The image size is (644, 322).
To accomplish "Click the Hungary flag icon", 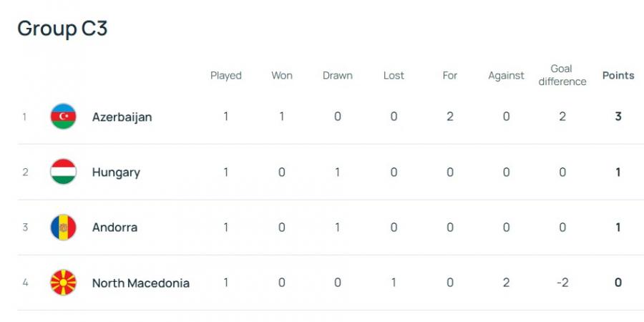I will [63, 172].
